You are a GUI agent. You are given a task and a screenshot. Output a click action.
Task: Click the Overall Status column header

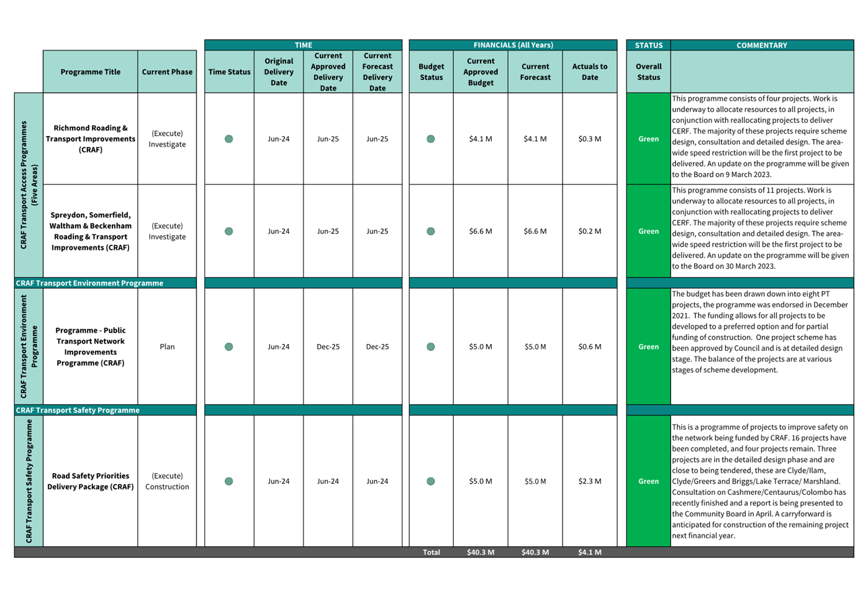pos(649,72)
